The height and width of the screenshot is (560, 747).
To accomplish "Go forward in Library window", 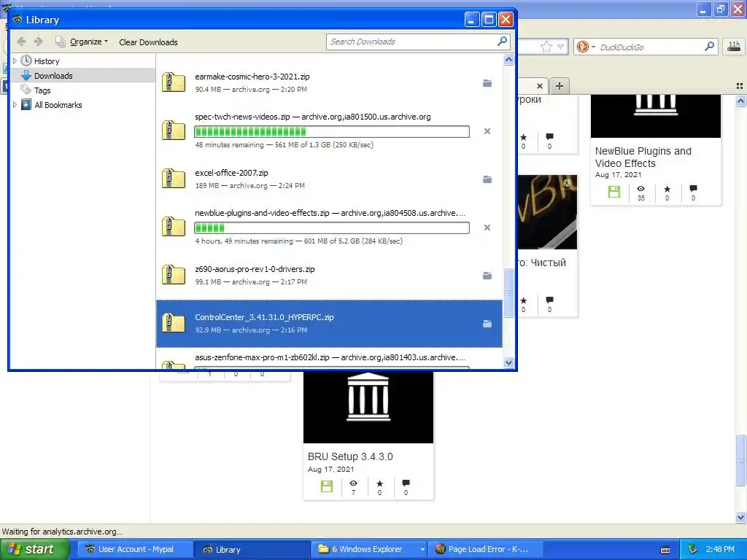I will coord(39,42).
